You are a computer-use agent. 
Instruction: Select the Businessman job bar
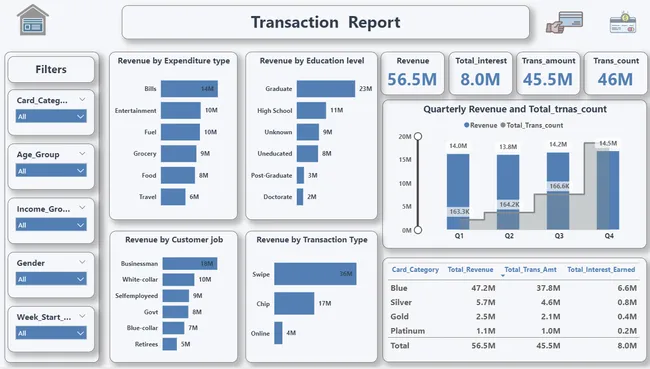tap(190, 264)
